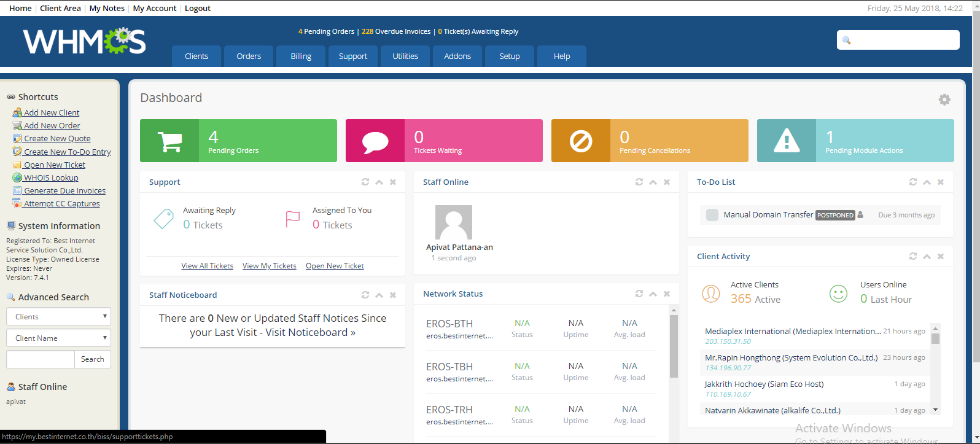Viewport: 980px width, 444px height.
Task: Close the Staff Online widget
Action: pos(667,182)
